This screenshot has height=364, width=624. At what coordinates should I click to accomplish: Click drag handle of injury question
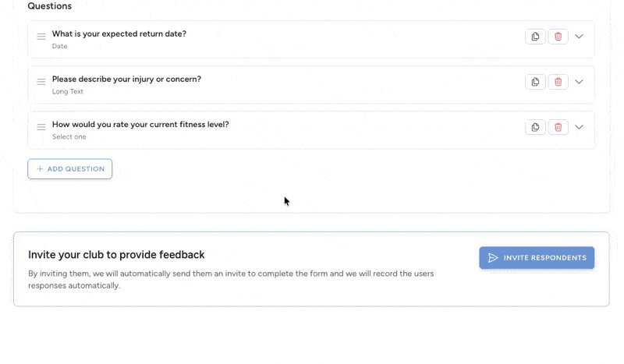tap(41, 82)
